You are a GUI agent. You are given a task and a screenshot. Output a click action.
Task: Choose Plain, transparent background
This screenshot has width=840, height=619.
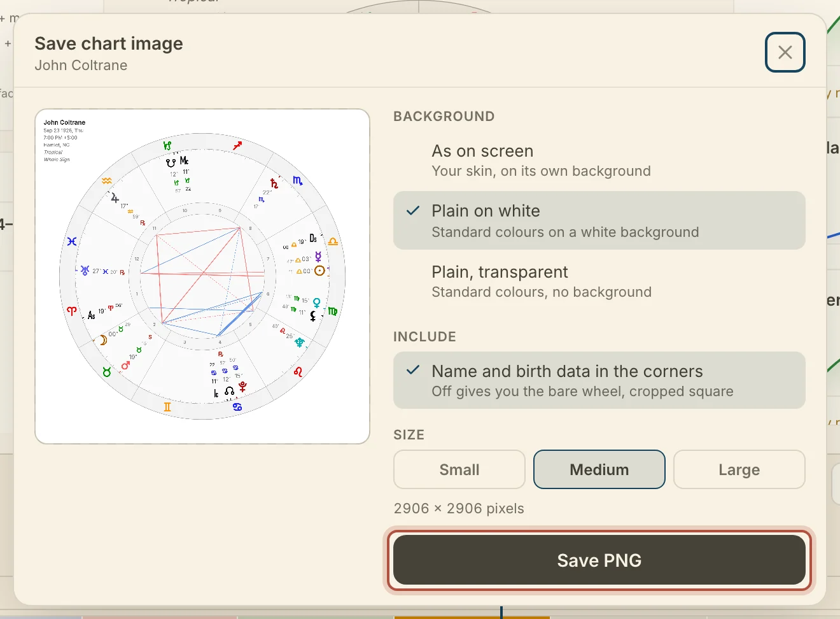pyautogui.click(x=599, y=281)
